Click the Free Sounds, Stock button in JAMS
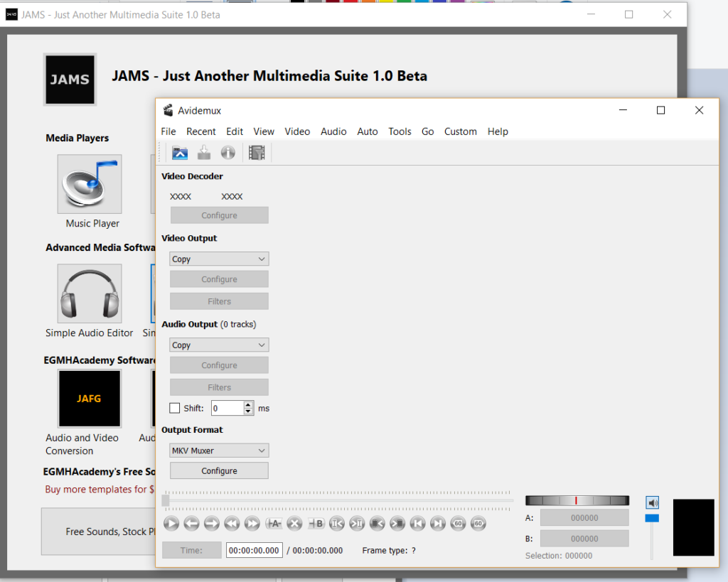The width and height of the screenshot is (728, 582). [98, 532]
